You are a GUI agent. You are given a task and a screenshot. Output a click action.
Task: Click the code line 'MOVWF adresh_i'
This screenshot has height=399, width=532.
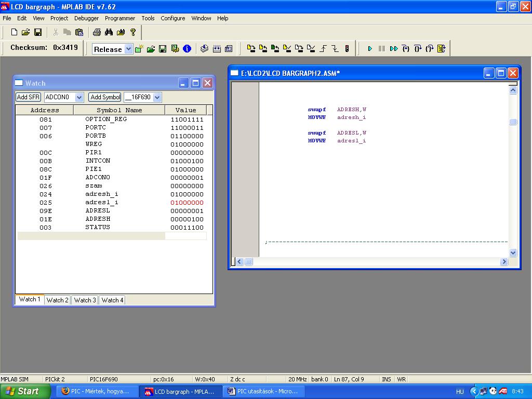tap(337, 117)
